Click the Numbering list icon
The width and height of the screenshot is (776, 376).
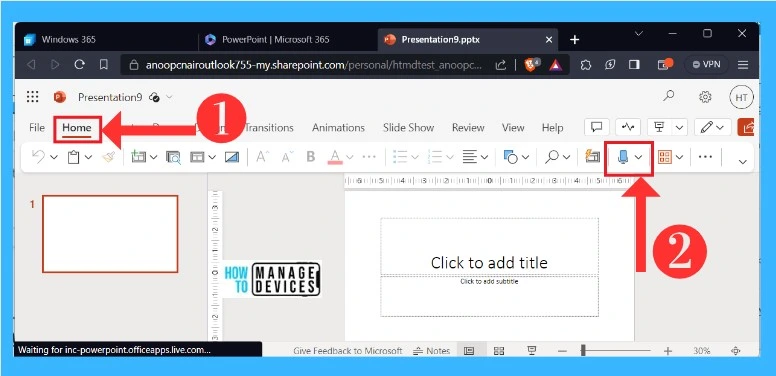(435, 157)
